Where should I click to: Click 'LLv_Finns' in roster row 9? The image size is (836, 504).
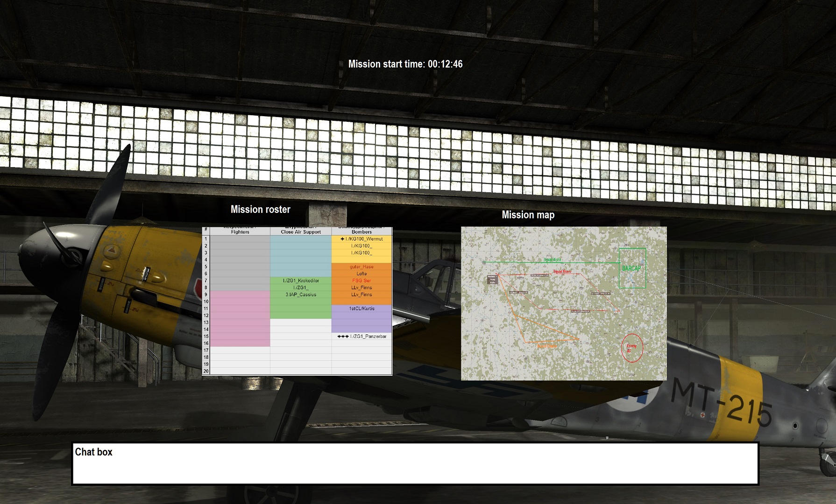pyautogui.click(x=361, y=295)
